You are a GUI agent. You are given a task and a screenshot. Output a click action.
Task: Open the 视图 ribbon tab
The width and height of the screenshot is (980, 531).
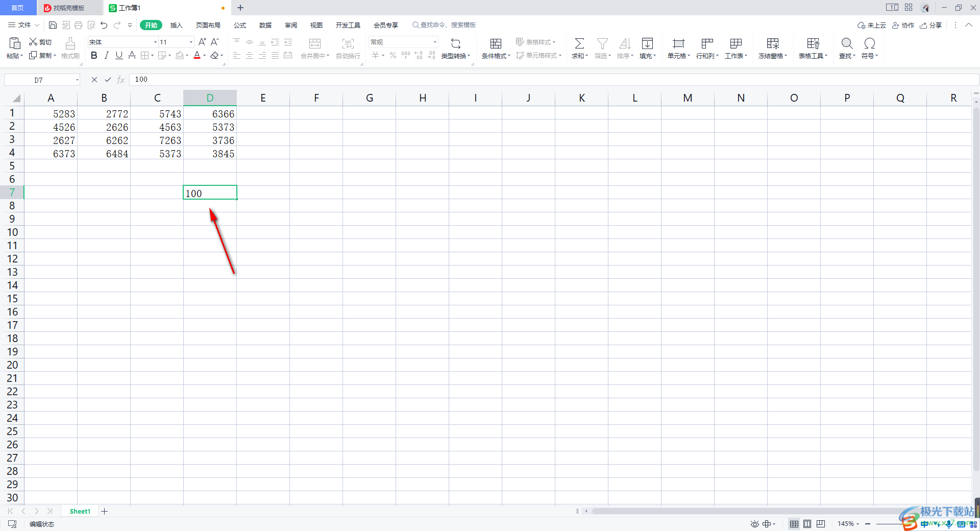[316, 25]
